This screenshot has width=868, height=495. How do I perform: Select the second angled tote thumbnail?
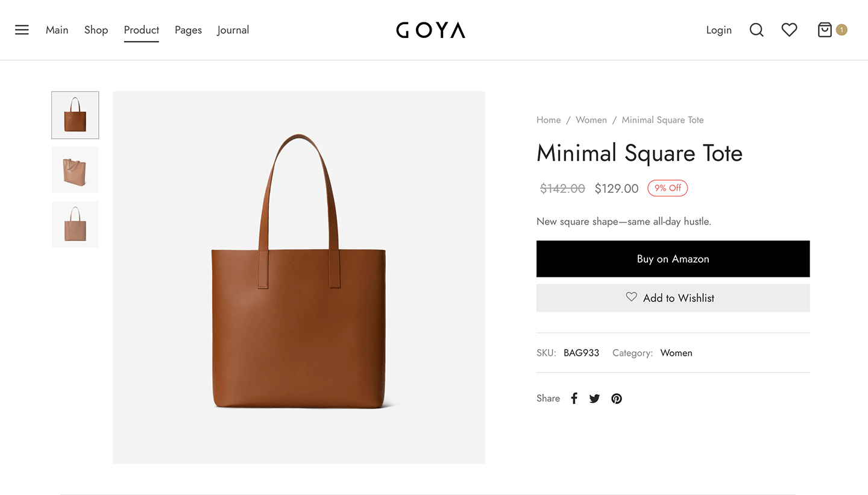point(75,170)
